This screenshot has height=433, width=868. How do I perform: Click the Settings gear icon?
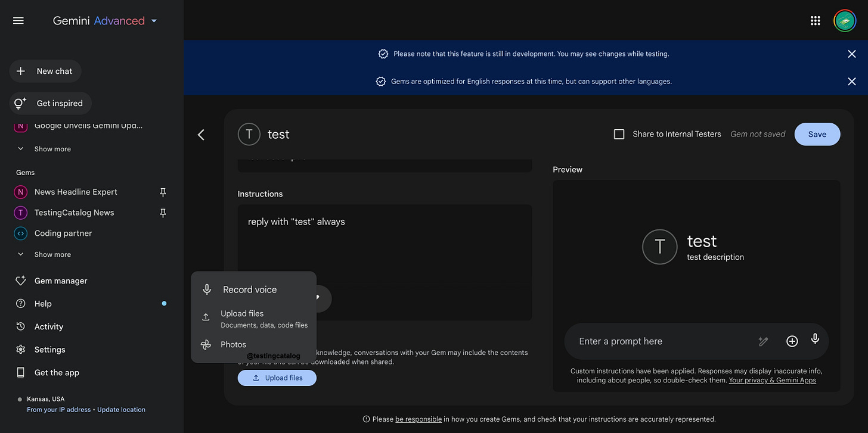click(x=21, y=350)
